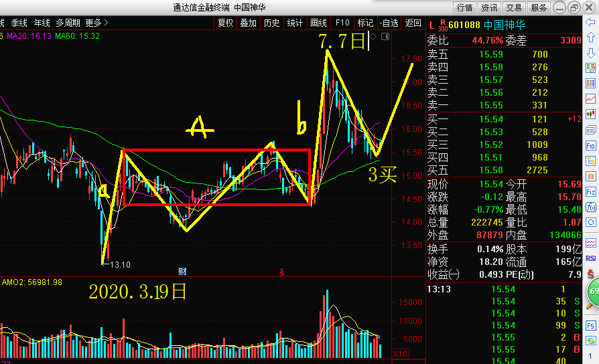Open the sector tree structure icon

click(x=590, y=161)
